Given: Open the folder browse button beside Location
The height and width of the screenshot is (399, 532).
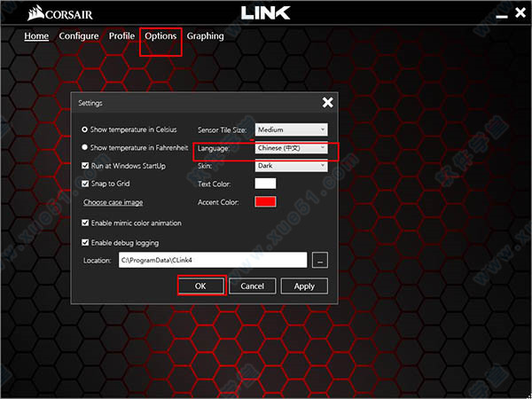Looking at the screenshot, I should [320, 260].
